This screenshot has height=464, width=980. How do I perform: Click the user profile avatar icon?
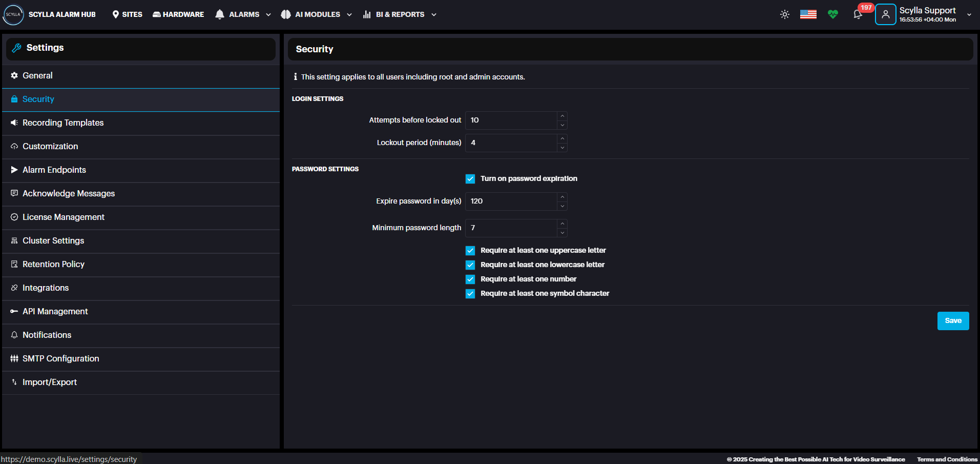tap(885, 14)
